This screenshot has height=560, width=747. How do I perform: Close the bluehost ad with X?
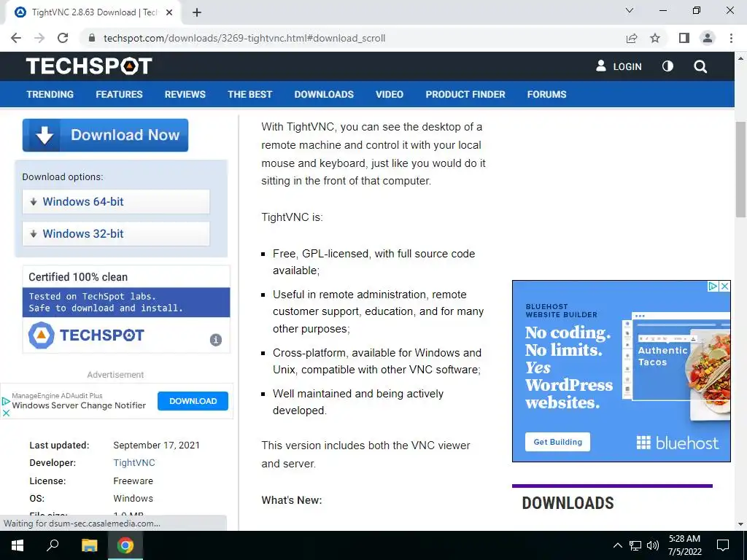(724, 286)
